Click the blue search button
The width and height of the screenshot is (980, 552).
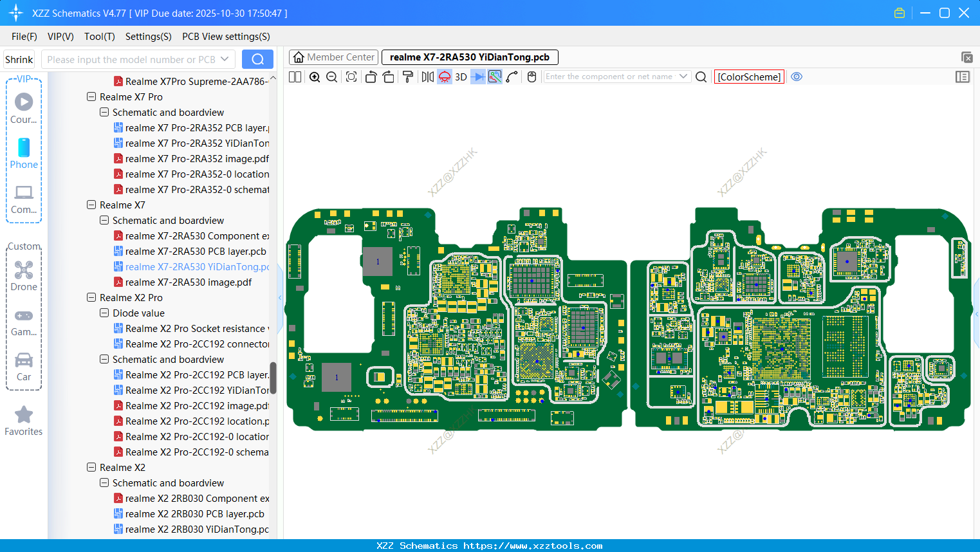[x=257, y=60]
